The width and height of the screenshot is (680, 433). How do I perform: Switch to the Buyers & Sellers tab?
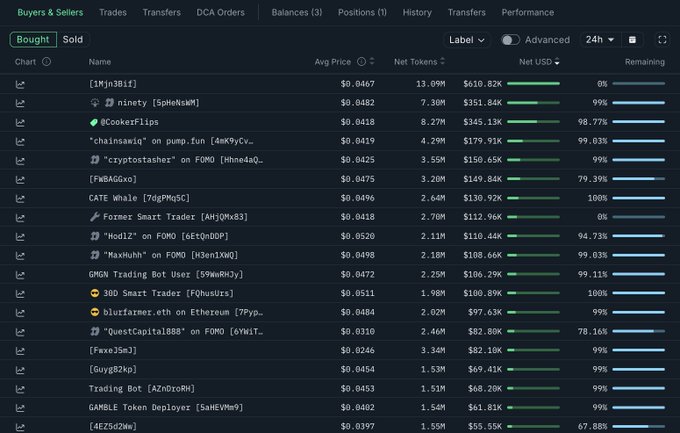pyautogui.click(x=50, y=13)
